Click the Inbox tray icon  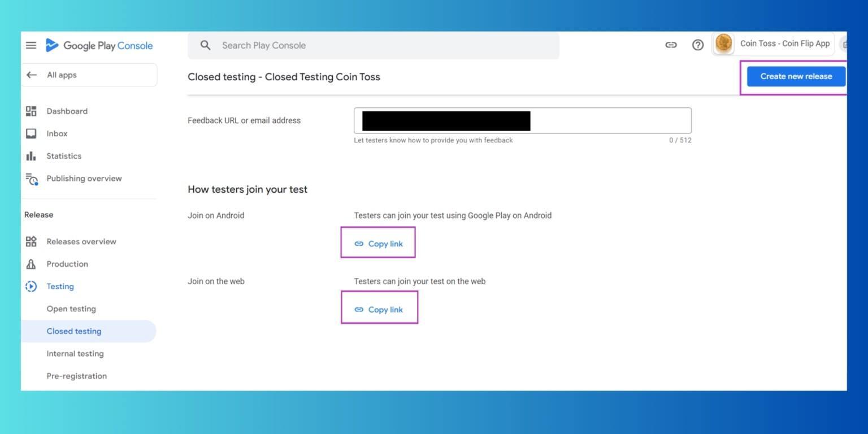31,134
